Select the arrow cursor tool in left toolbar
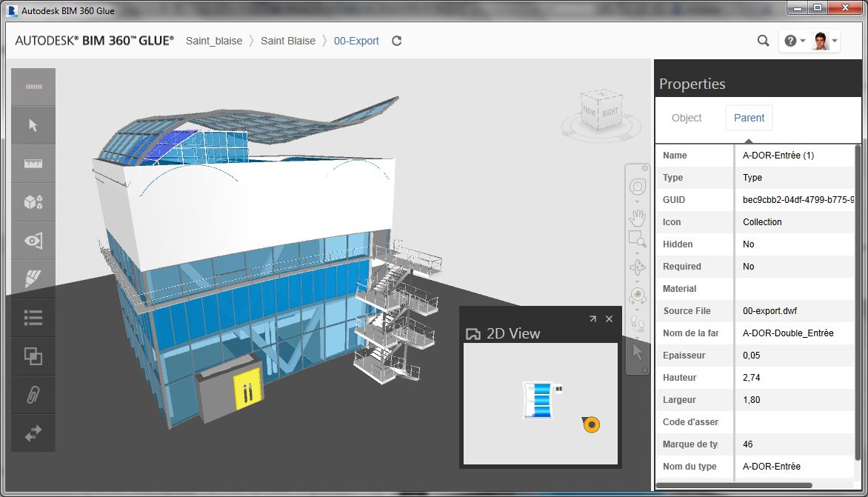868x497 pixels. click(33, 125)
